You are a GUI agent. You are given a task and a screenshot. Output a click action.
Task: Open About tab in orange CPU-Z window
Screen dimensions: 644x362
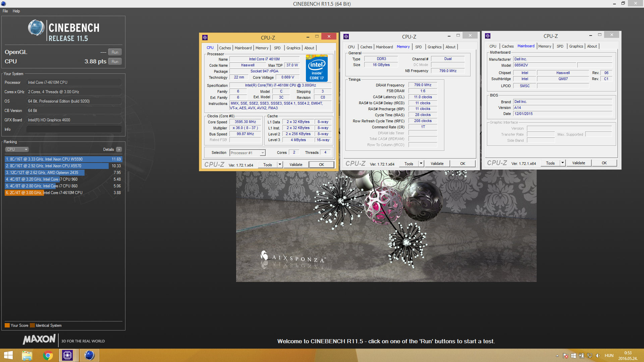(x=309, y=48)
